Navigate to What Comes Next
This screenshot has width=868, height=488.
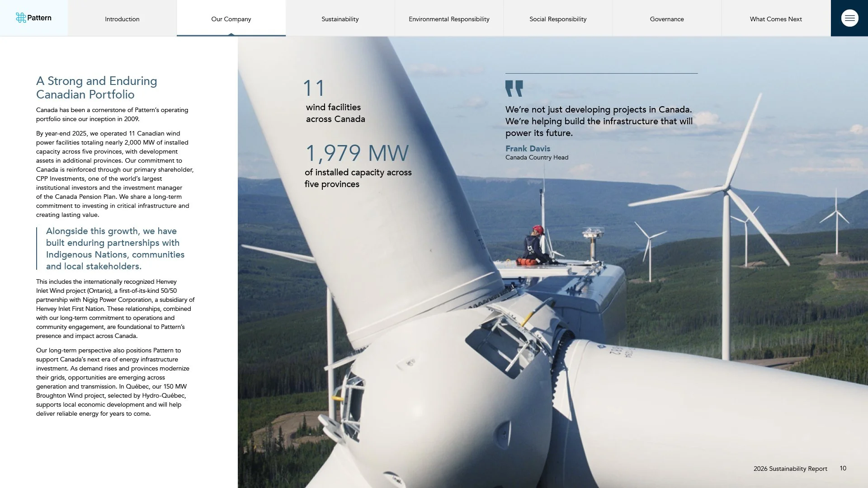(776, 19)
